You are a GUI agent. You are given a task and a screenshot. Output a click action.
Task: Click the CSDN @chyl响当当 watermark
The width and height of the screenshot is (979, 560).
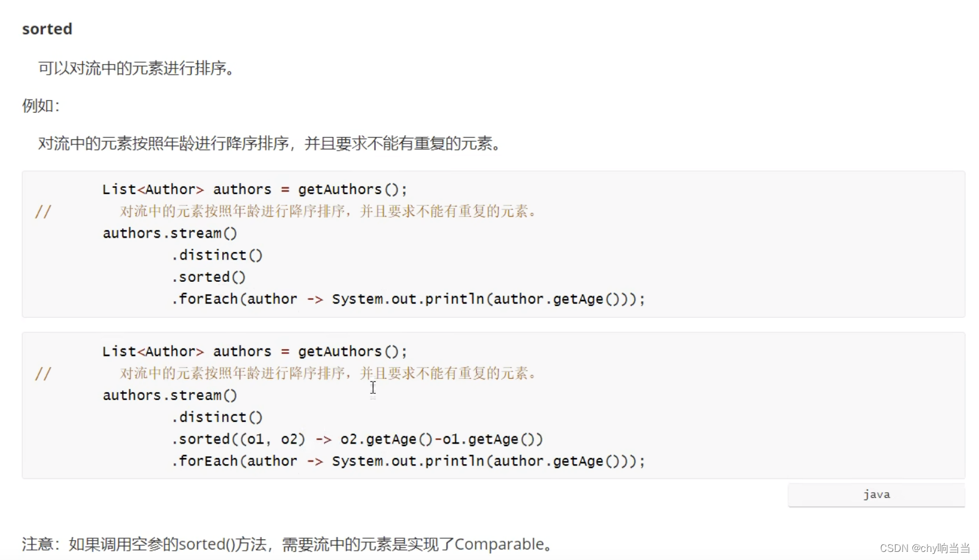924,548
